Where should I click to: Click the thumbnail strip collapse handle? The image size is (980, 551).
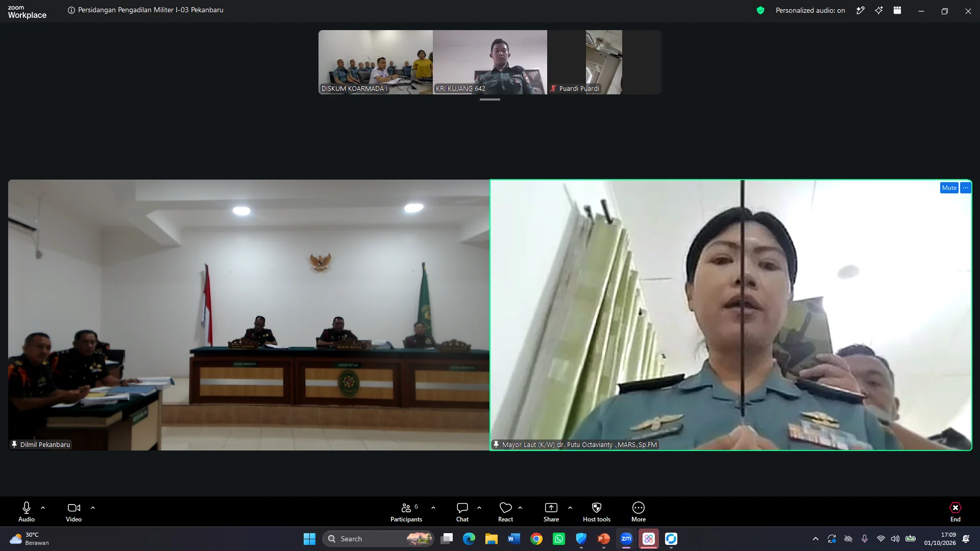[x=490, y=99]
